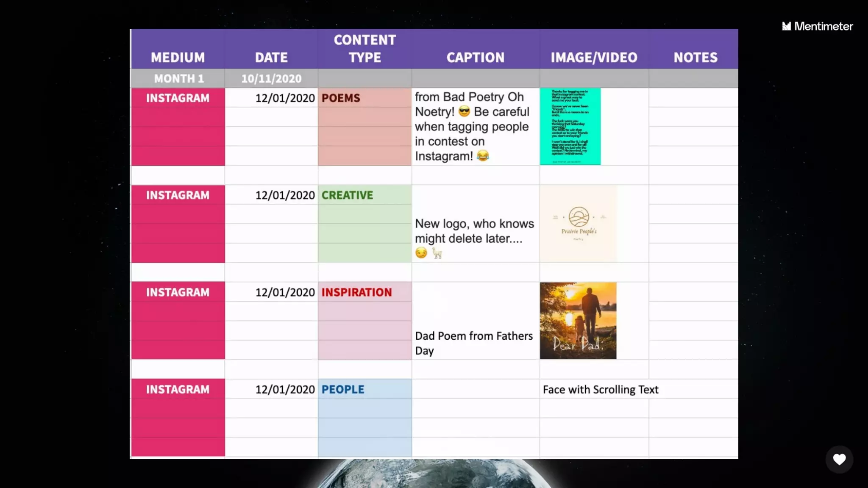Click the Face with Scrolling Text cell
868x488 pixels.
point(600,389)
